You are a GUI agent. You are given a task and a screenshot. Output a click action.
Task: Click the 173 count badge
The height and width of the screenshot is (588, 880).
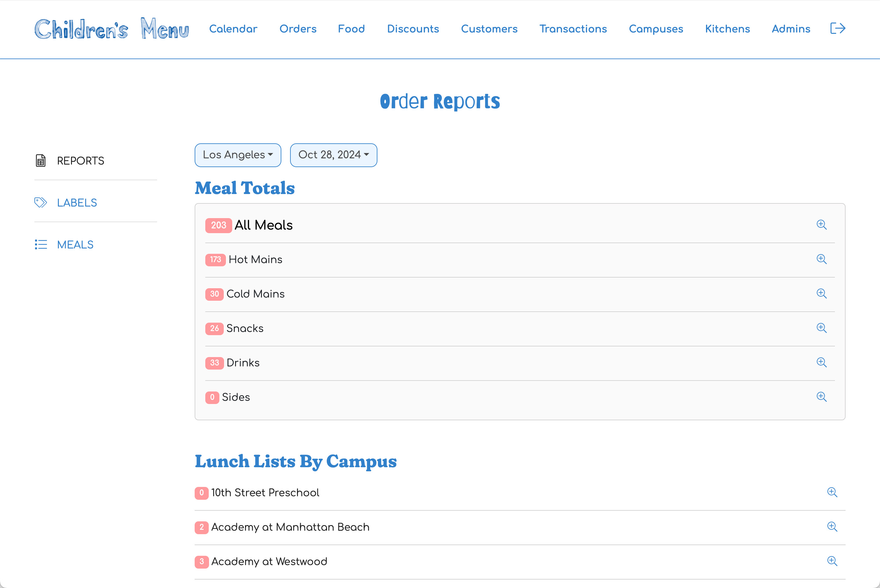pos(215,259)
